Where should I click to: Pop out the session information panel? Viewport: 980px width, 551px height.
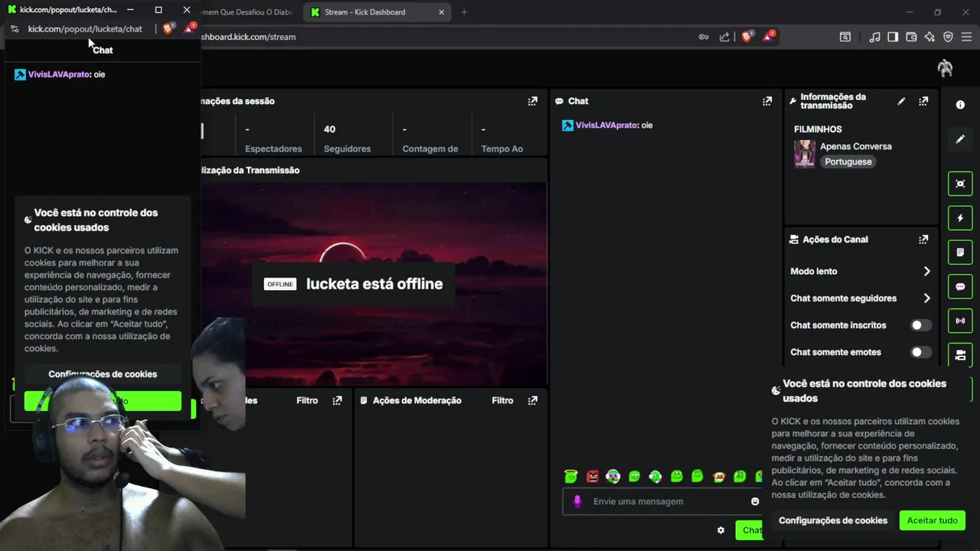tap(533, 101)
